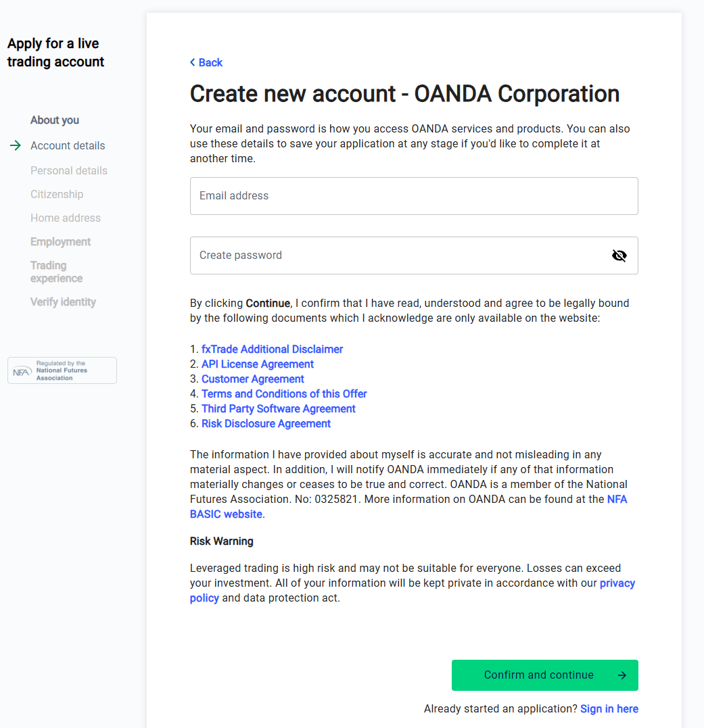Go to About you step

(55, 120)
